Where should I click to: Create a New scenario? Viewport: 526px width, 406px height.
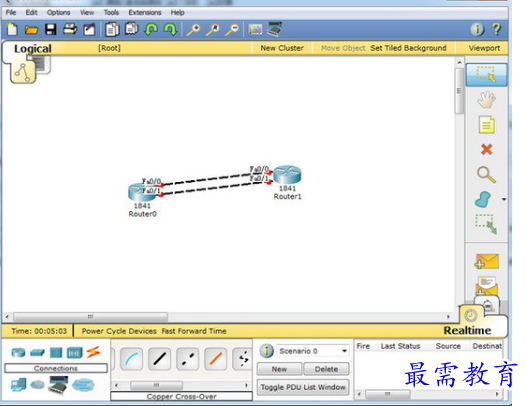pyautogui.click(x=279, y=369)
